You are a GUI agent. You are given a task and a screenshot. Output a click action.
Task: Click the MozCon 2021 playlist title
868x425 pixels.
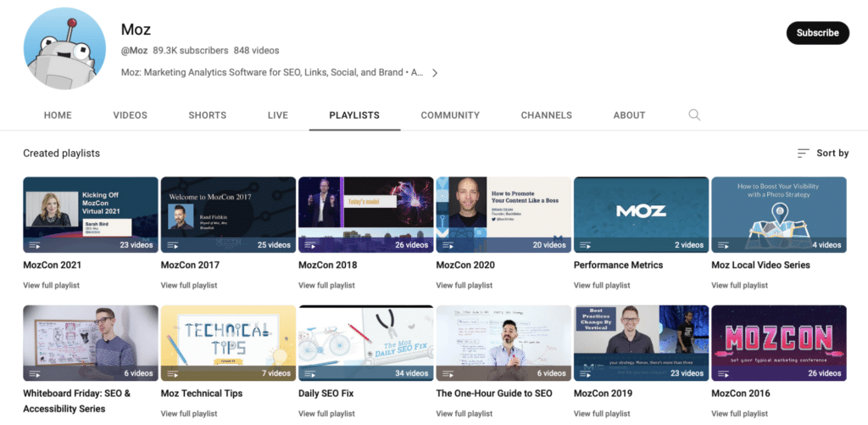[x=52, y=265]
